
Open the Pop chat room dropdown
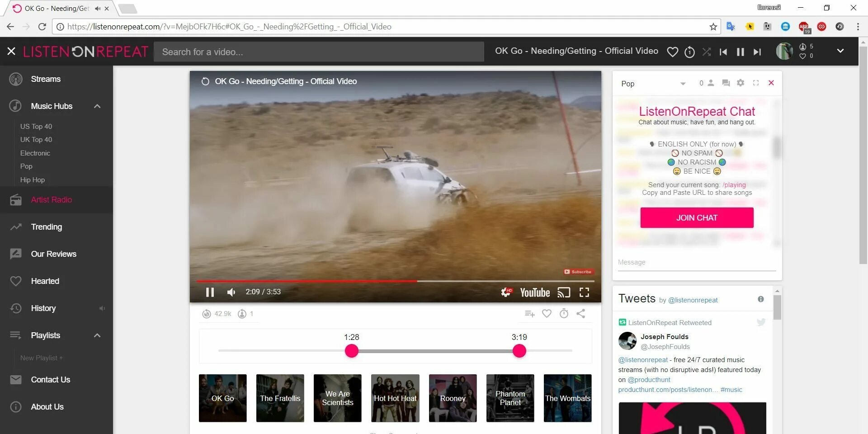click(x=653, y=84)
